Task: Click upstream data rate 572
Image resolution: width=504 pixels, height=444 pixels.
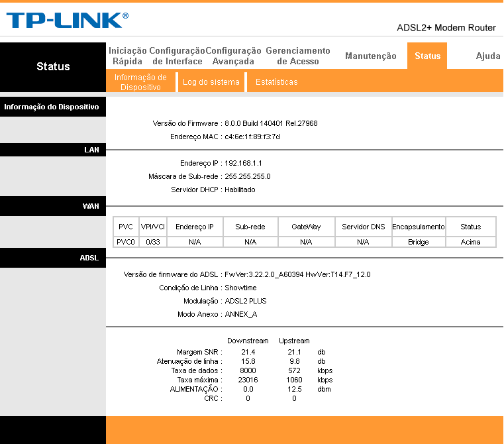Action: click(x=294, y=370)
